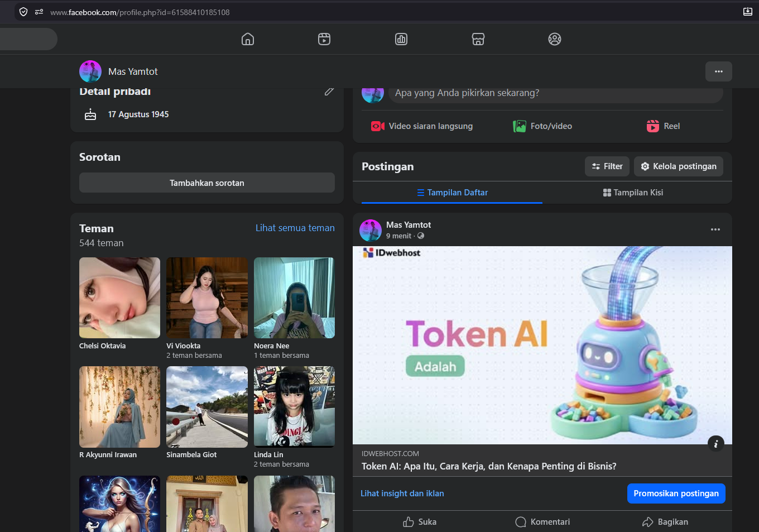
Task: Open the post's three-dot options menu
Action: (715, 229)
